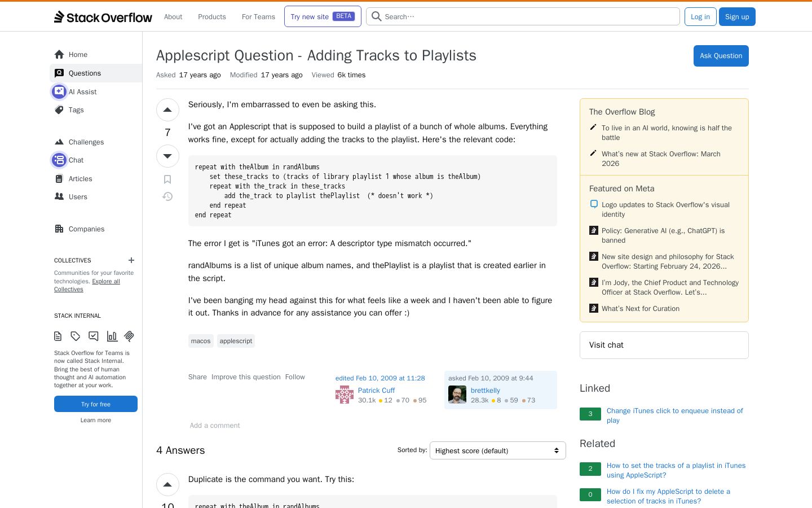This screenshot has height=508, width=812.
Task: Click the Challenges icon in sidebar
Action: [59, 142]
